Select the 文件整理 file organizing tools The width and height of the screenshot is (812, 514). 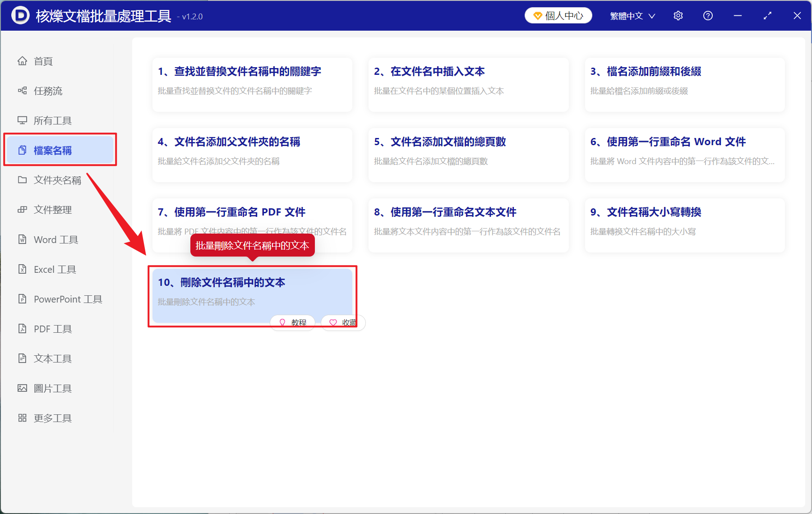click(x=52, y=209)
